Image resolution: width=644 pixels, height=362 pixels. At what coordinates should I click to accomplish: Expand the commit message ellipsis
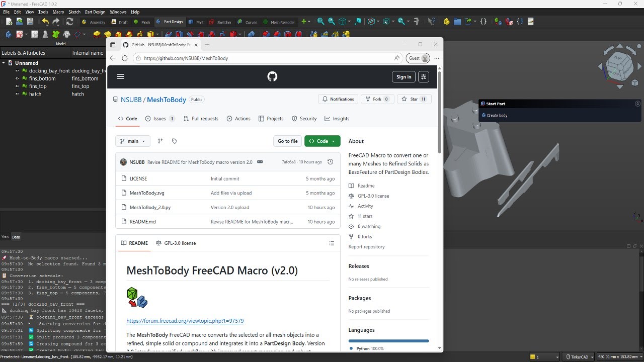(x=260, y=162)
